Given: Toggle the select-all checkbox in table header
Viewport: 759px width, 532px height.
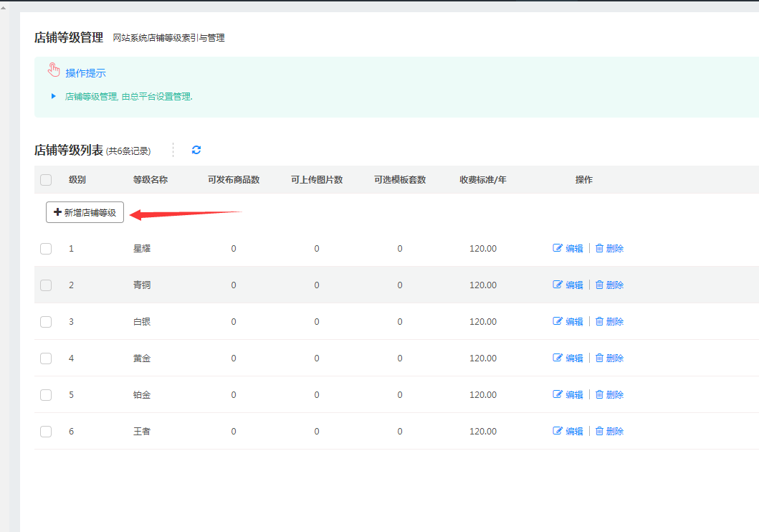Looking at the screenshot, I should tap(46, 180).
